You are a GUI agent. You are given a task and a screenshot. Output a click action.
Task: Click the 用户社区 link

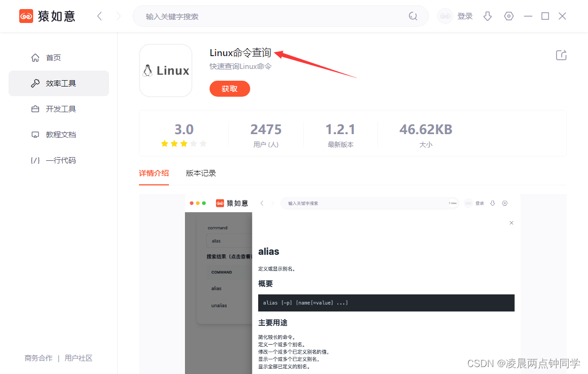(x=79, y=358)
